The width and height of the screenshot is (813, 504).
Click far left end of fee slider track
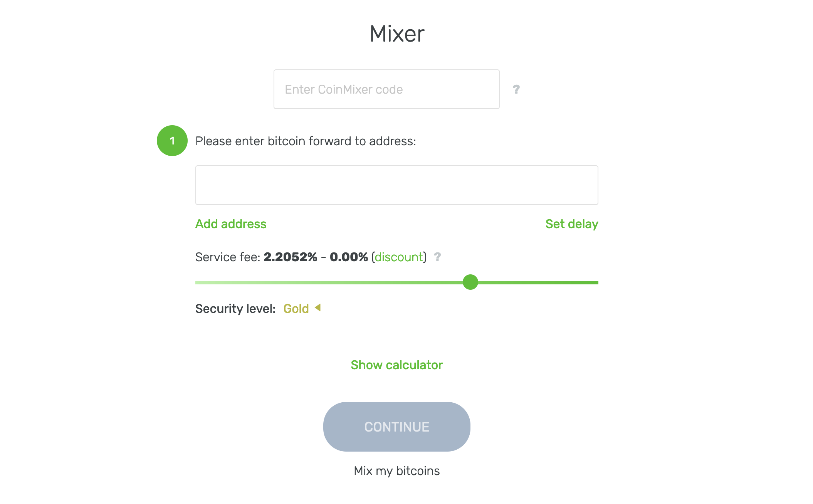(197, 283)
